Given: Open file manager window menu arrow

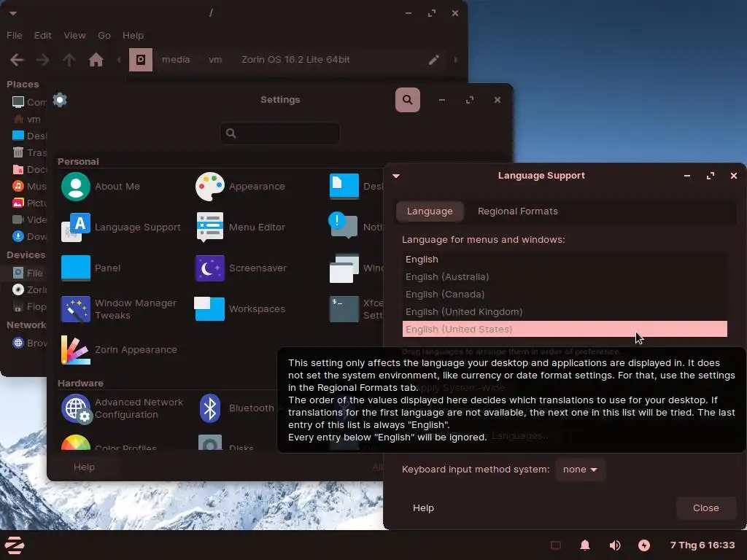Looking at the screenshot, I should (x=13, y=13).
